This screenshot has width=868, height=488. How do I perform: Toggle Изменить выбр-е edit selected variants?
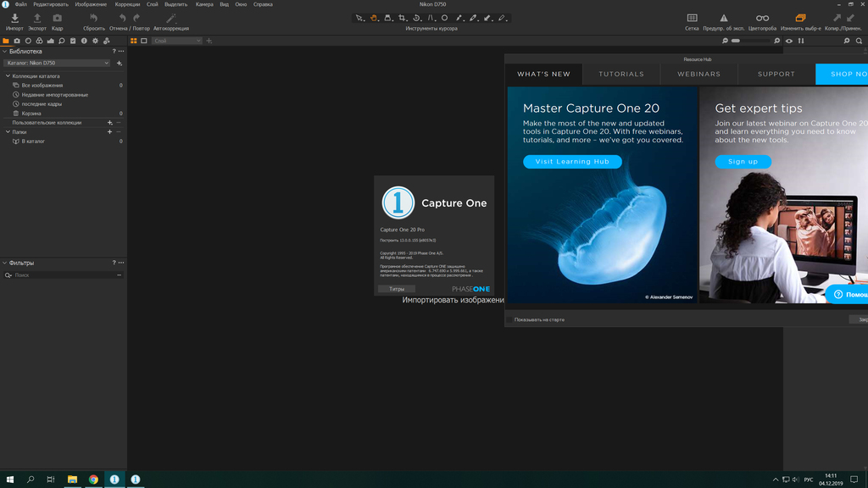tap(799, 18)
